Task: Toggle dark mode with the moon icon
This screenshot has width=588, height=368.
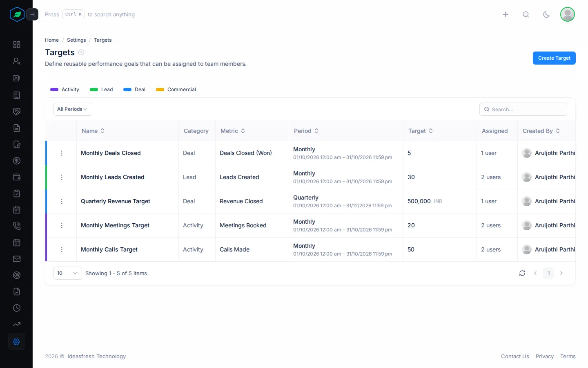Action: click(x=546, y=14)
